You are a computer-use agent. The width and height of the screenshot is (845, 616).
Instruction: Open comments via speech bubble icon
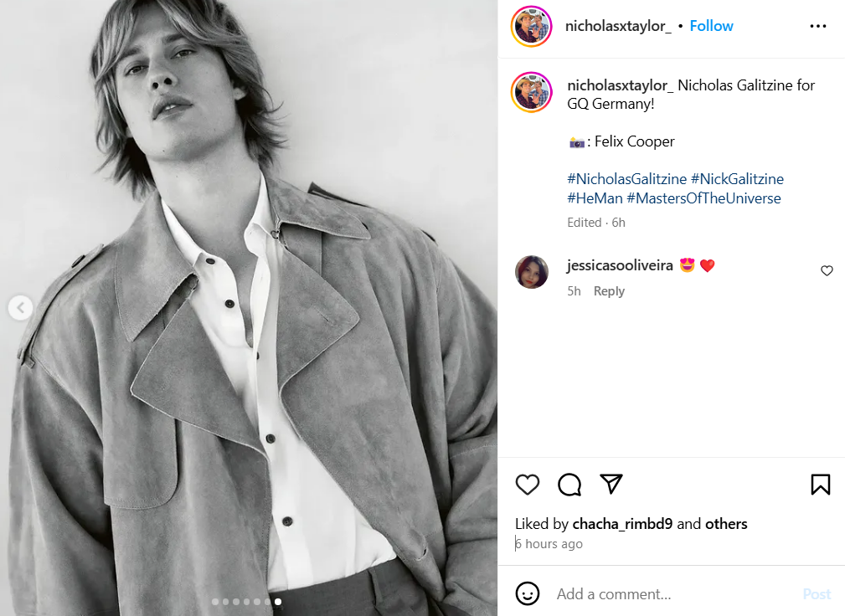569,485
